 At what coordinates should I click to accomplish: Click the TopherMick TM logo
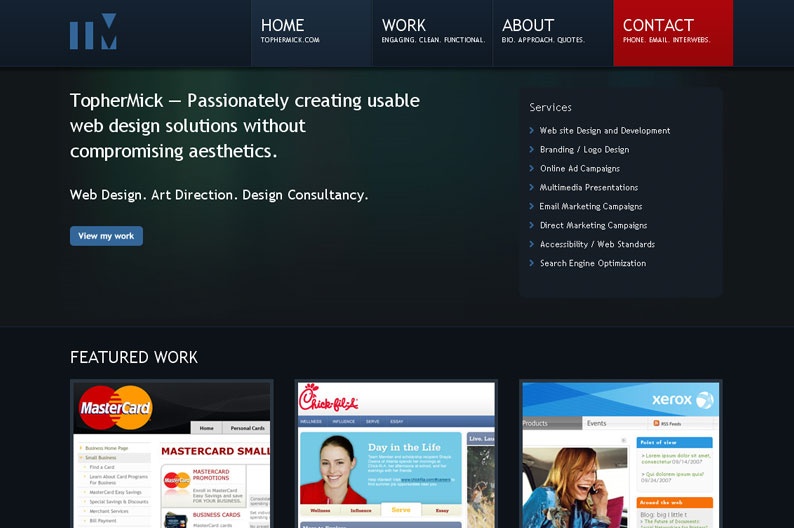(93, 31)
